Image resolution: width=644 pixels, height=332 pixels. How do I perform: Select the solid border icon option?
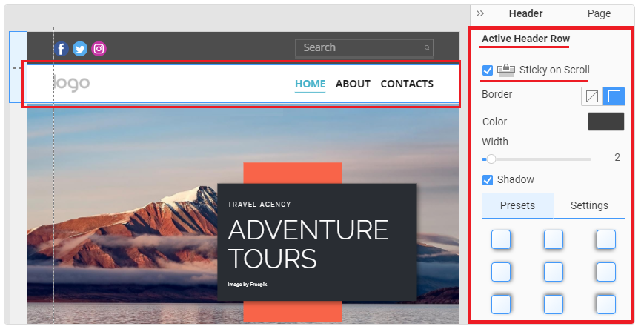[614, 96]
